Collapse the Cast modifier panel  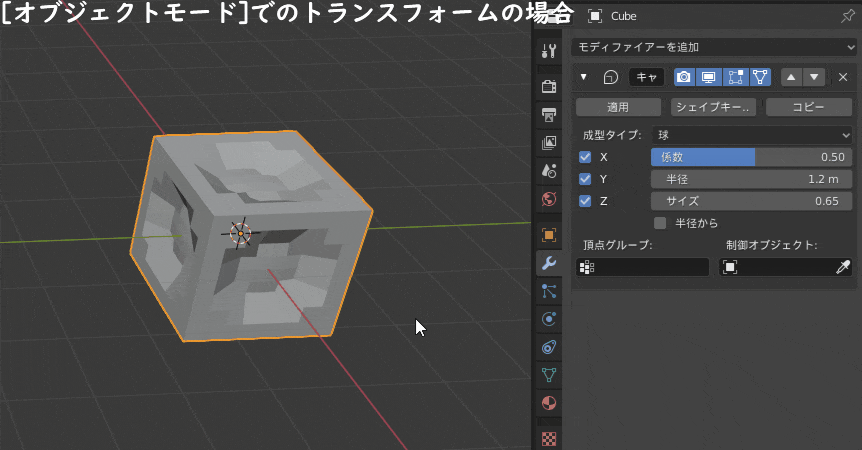pyautogui.click(x=584, y=77)
